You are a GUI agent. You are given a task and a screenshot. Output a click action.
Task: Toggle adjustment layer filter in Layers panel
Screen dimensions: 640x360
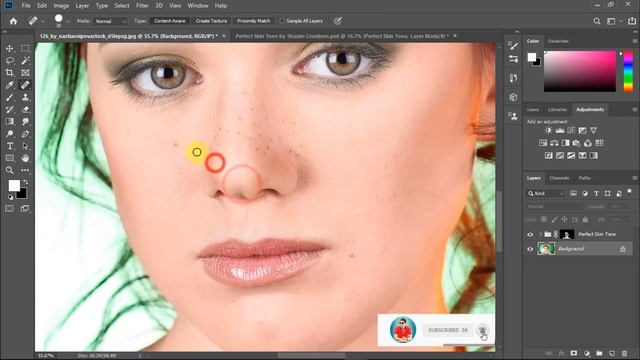[x=585, y=193]
